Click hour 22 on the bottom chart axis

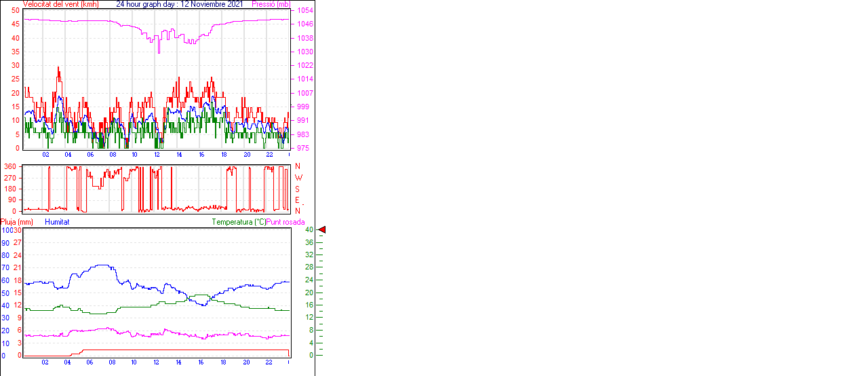pos(269,362)
